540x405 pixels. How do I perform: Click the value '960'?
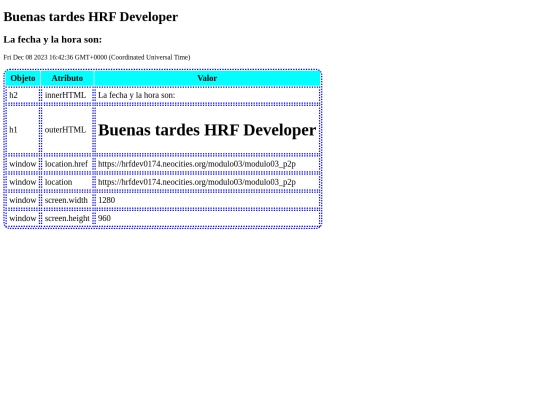click(104, 218)
